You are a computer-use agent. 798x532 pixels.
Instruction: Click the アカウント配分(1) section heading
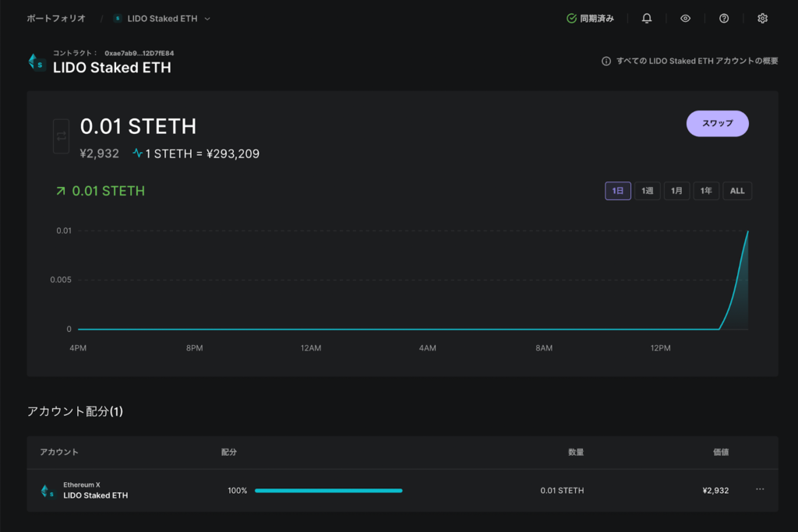coord(75,411)
